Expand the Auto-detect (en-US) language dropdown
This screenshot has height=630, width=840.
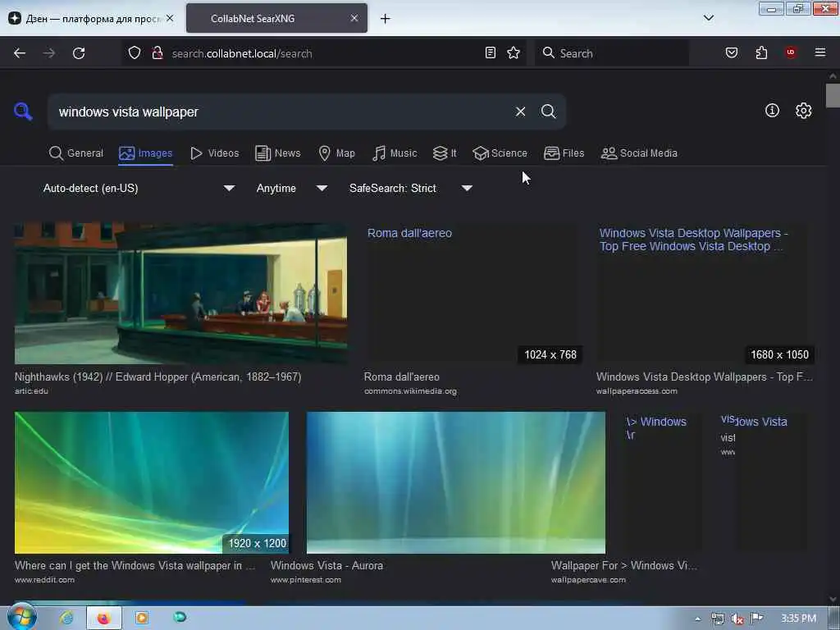tap(139, 188)
